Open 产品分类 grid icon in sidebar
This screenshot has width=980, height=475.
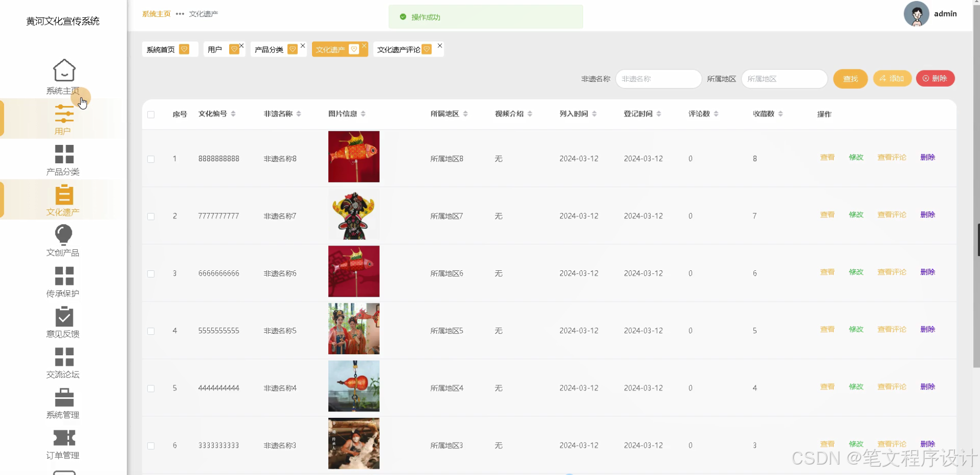(64, 154)
